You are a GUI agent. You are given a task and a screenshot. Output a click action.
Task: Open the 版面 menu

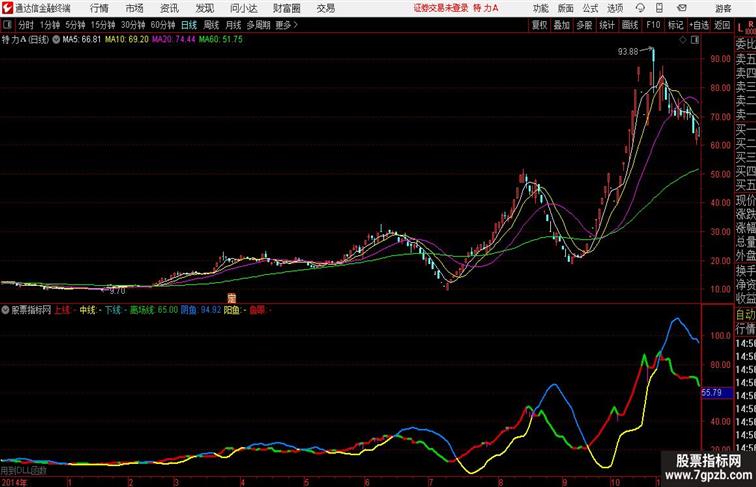click(566, 8)
